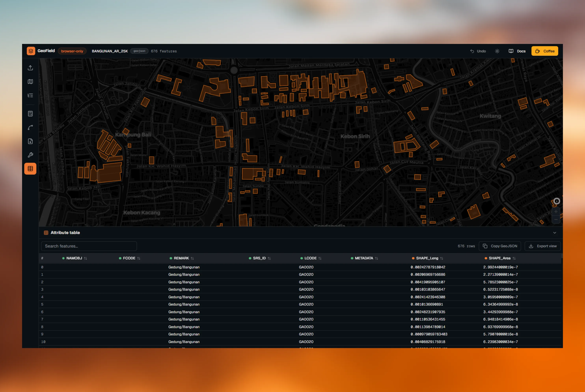Click value 2.27139000014e-7 in SHAPE_Area
585x392 pixels.
coord(500,275)
